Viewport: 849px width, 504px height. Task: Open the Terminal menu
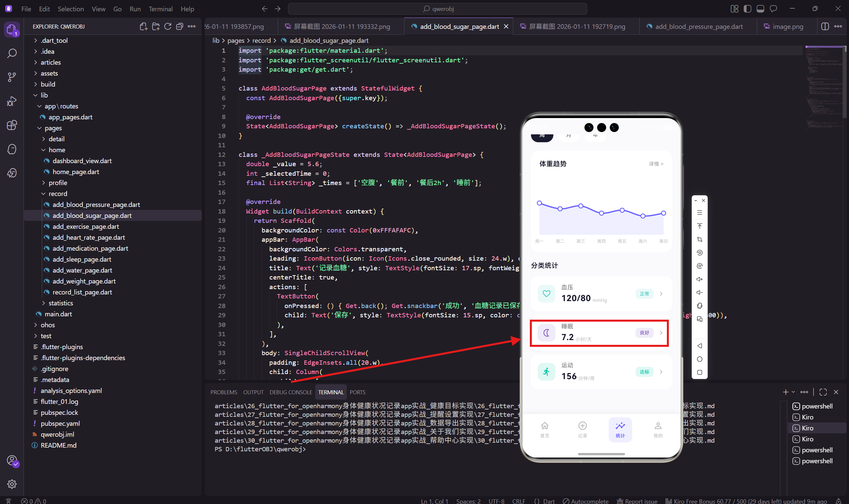pyautogui.click(x=160, y=9)
